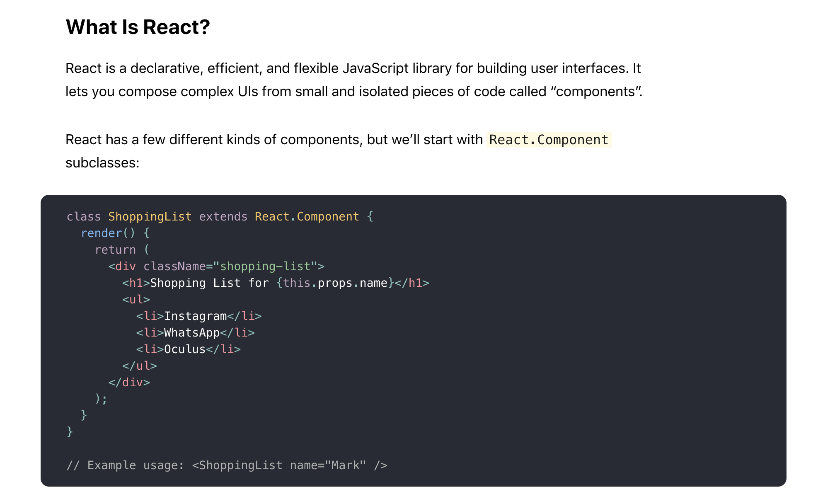Click the Oculus list item text

coord(185,349)
